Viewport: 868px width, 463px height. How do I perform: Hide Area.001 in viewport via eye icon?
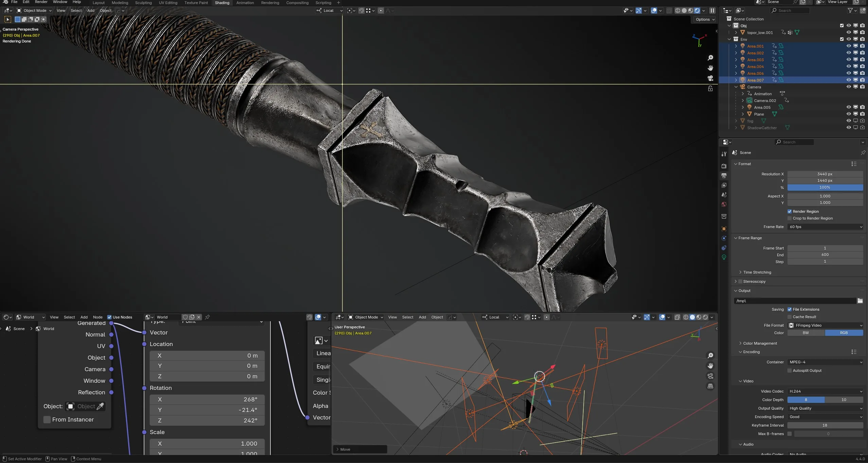click(849, 46)
